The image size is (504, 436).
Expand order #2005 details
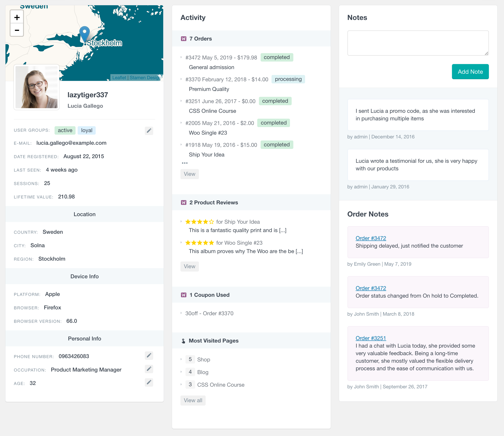[x=181, y=123]
